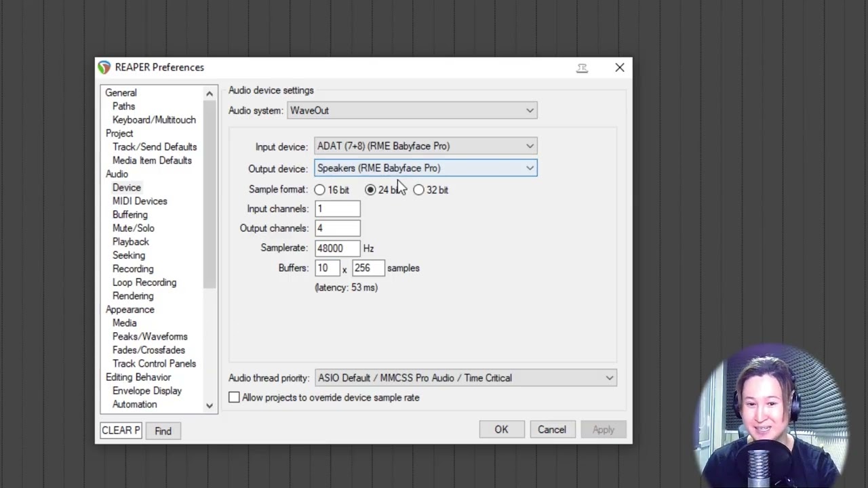Open the Automation preferences page
Screen dimensions: 868x488
[x=134, y=405]
